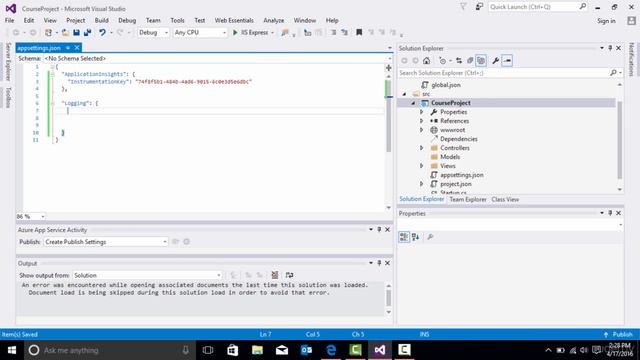Open Property Pages in Properties panel
Viewport: 640px width, 360px height.
pyautogui.click(x=430, y=237)
